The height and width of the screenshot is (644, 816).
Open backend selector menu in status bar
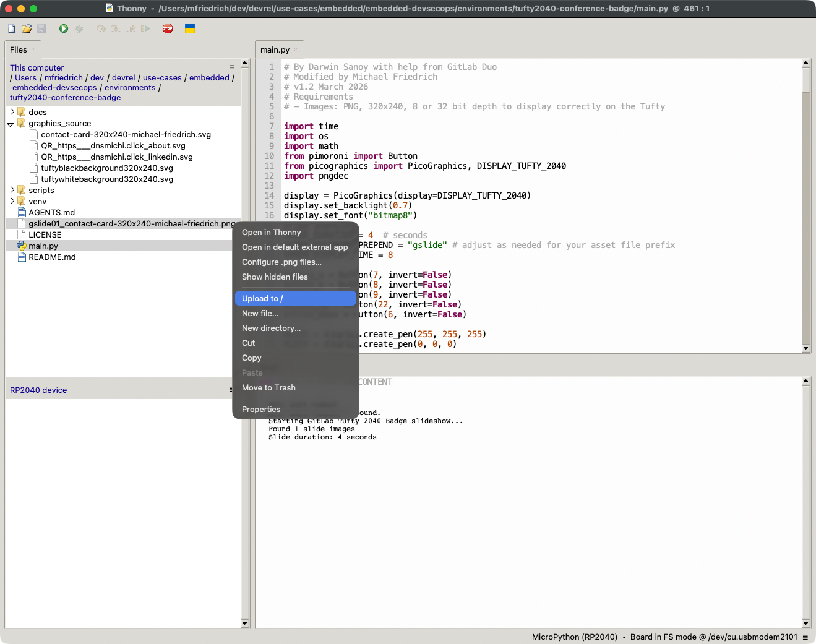pyautogui.click(x=805, y=637)
